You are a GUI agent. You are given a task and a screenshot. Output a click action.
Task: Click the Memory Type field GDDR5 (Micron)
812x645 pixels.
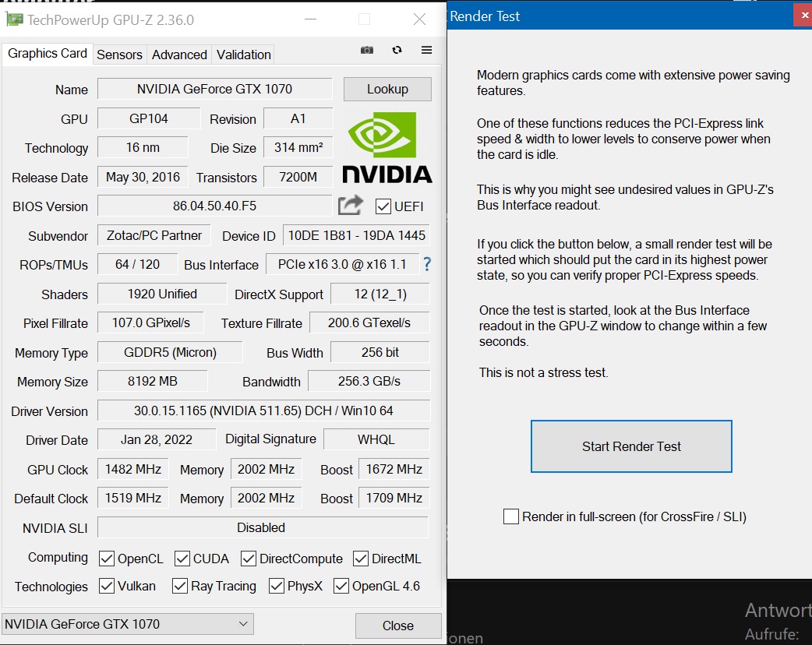(x=170, y=352)
